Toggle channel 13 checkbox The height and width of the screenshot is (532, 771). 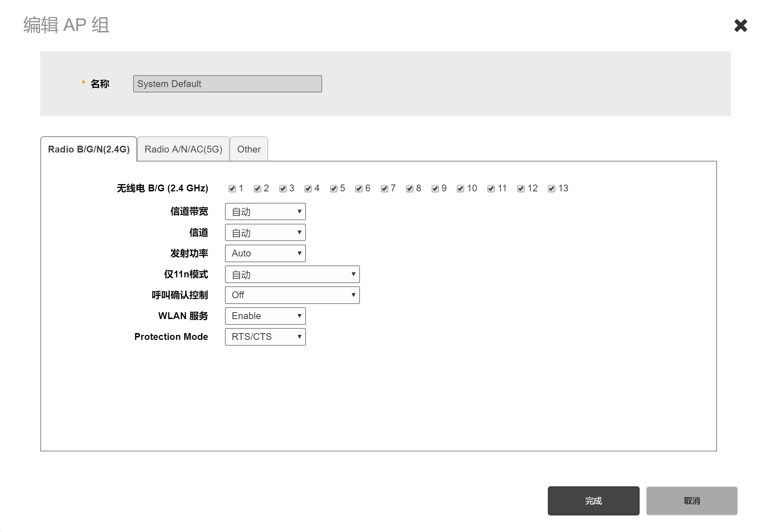click(x=551, y=189)
